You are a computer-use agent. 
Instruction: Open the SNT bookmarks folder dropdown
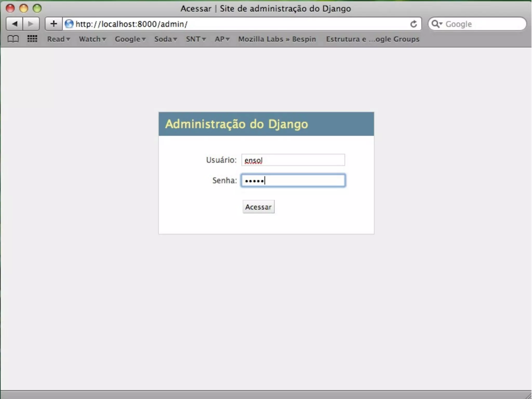click(196, 39)
